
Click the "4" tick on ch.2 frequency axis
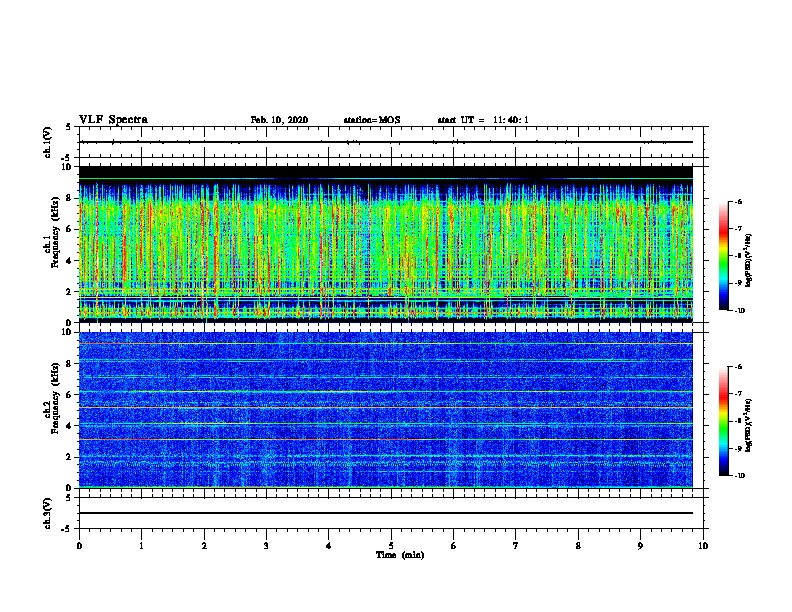(69, 426)
